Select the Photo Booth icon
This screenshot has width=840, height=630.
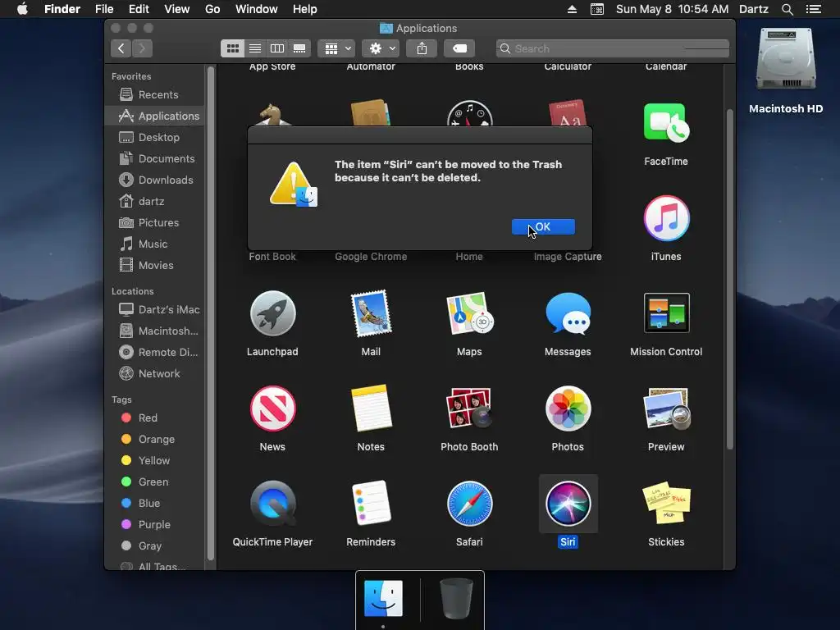[469, 409]
